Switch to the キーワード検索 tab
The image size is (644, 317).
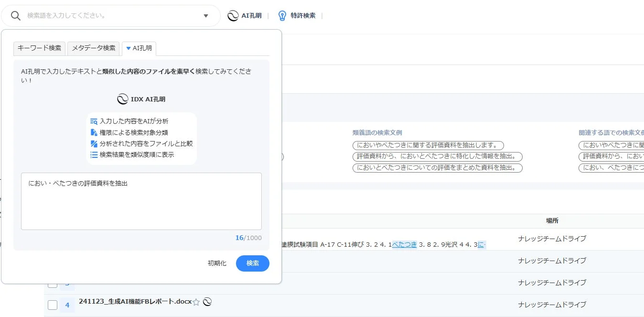(x=39, y=48)
